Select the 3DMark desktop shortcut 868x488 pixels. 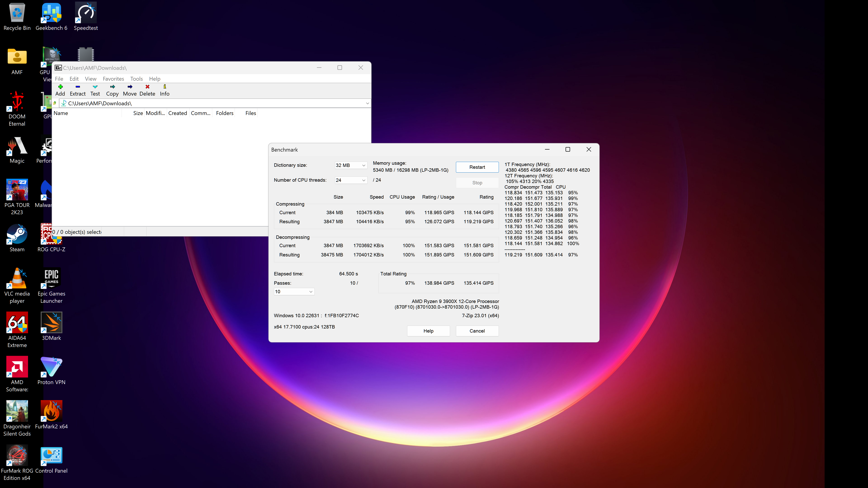click(51, 326)
